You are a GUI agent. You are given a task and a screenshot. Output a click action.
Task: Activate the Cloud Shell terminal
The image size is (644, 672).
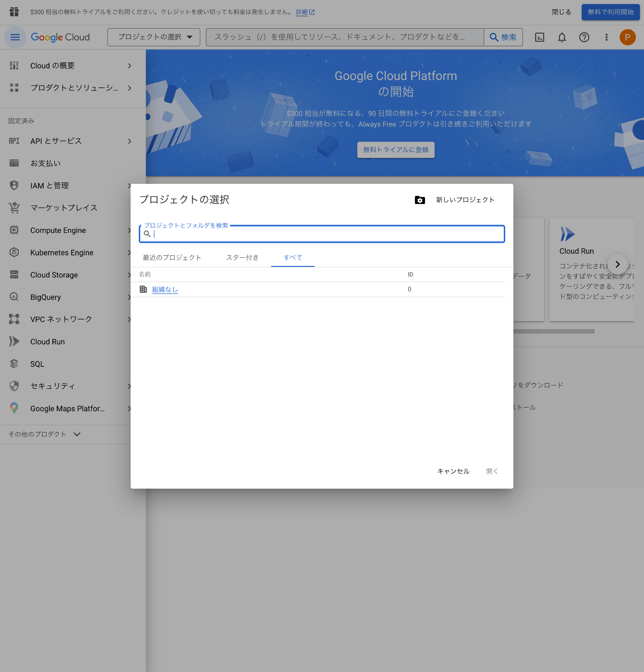point(539,37)
